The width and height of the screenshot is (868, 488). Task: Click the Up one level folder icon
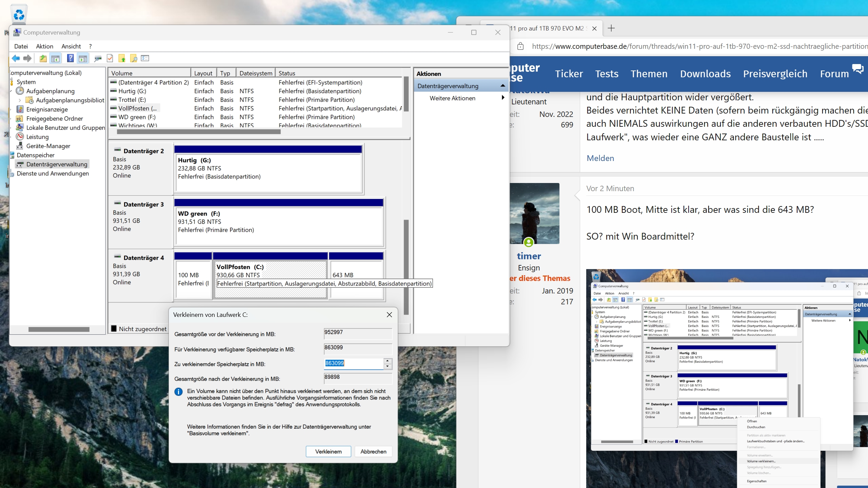click(x=43, y=58)
